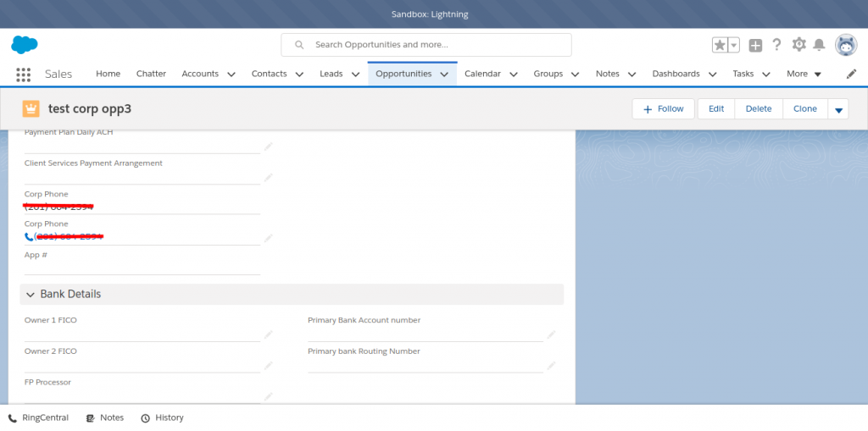Select the Opportunities tab
The image size is (868, 431).
[403, 74]
